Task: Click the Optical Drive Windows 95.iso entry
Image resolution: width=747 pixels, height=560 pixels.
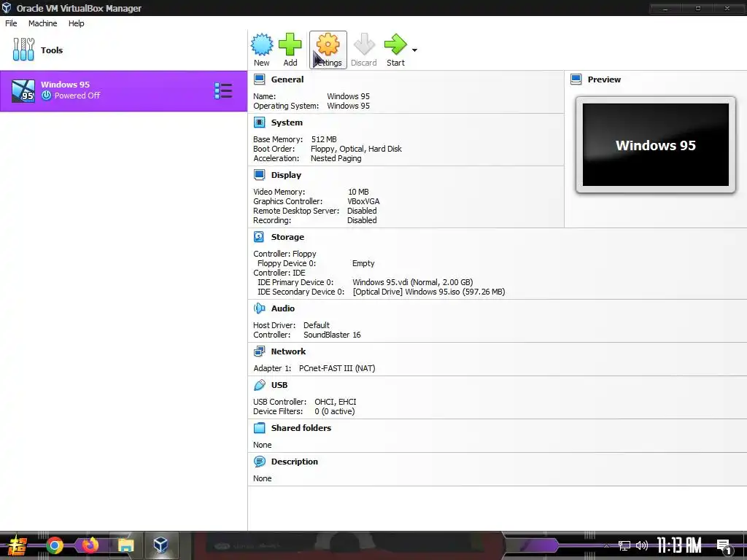Action: pos(429,292)
